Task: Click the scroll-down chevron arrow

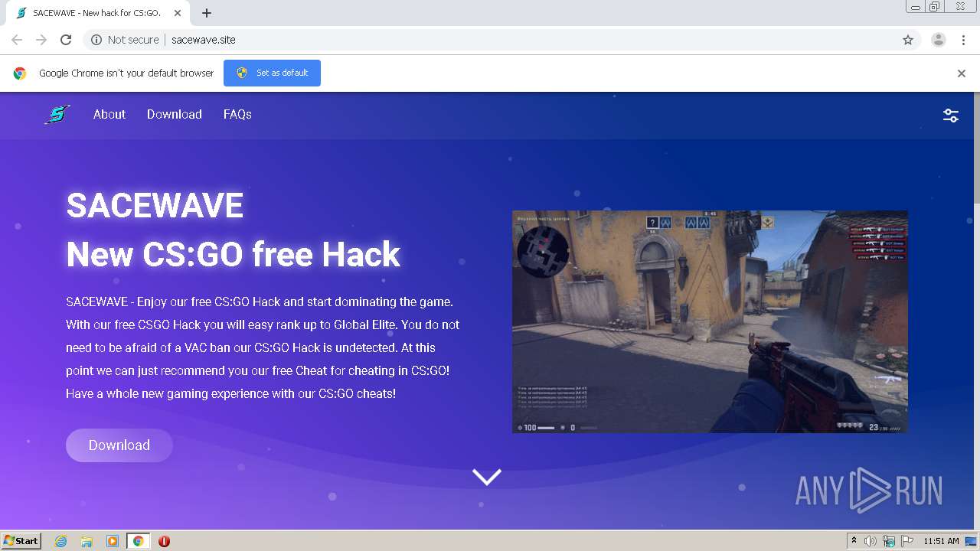Action: 487,477
